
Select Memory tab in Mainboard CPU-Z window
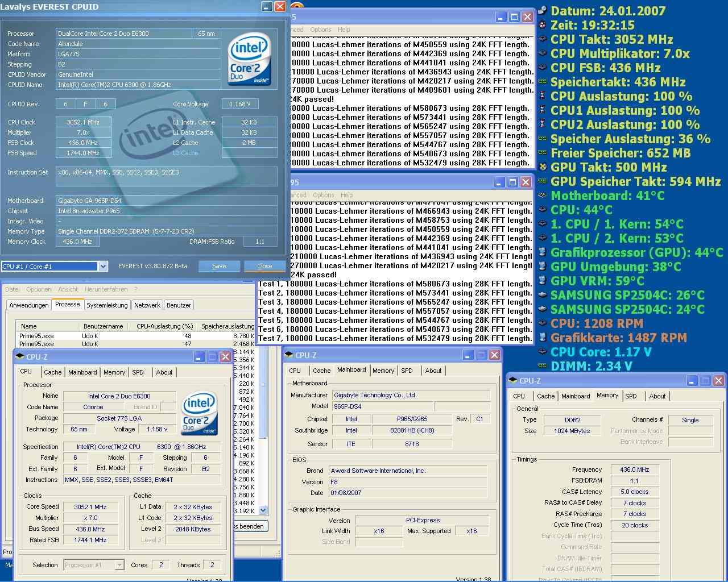coord(383,371)
